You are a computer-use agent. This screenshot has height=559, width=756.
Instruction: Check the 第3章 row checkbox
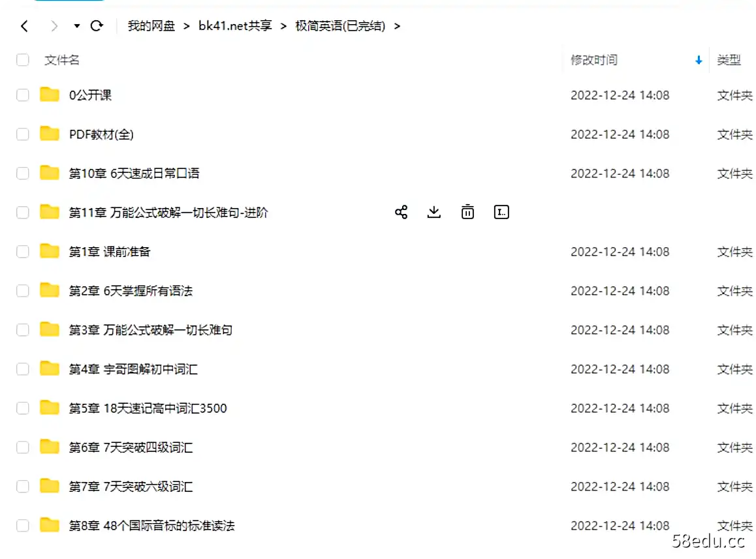23,329
